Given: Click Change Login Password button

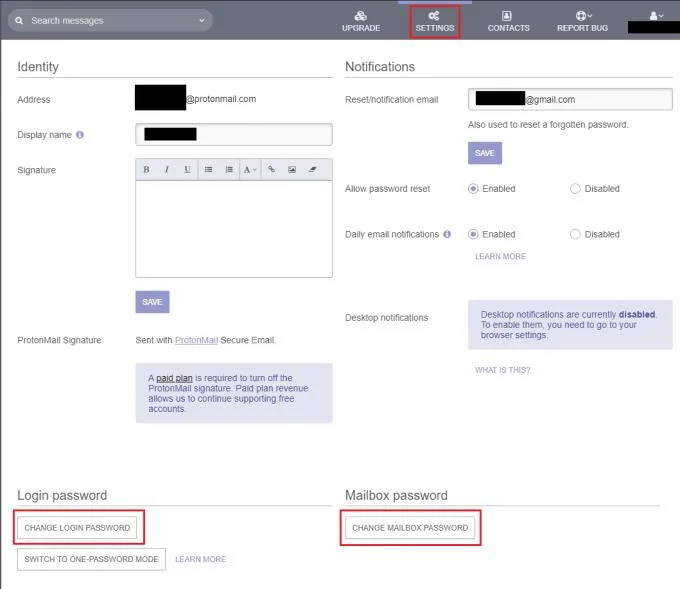Looking at the screenshot, I should (77, 528).
